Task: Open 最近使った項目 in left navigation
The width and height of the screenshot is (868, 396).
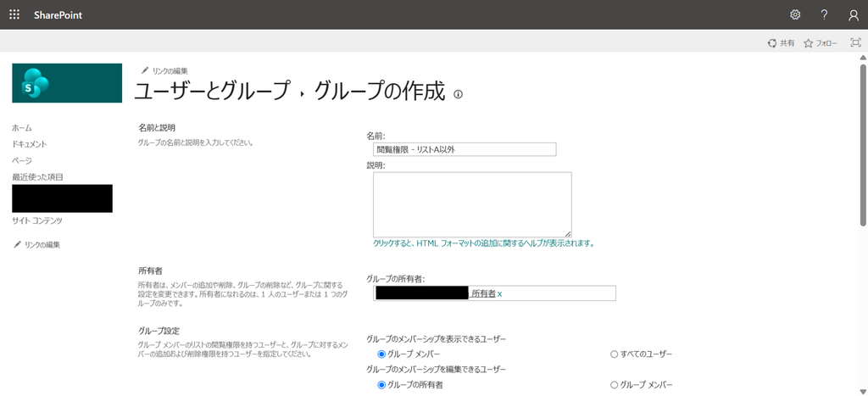Action: point(37,177)
